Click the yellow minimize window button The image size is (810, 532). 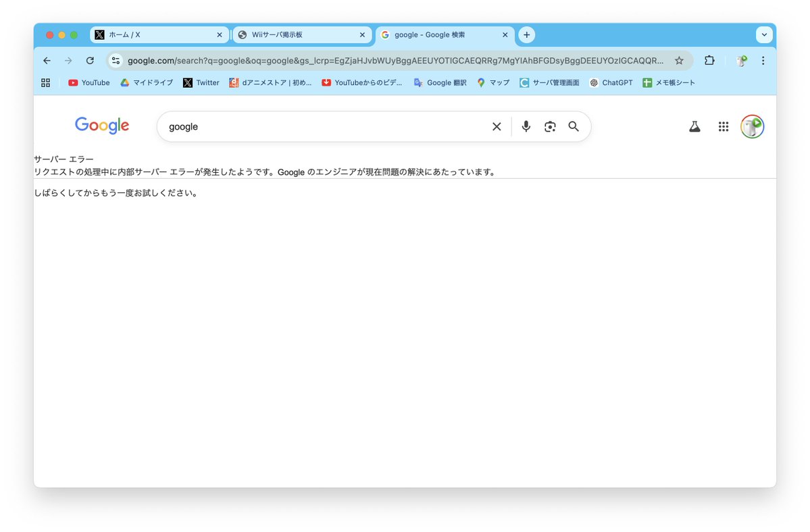(x=61, y=34)
